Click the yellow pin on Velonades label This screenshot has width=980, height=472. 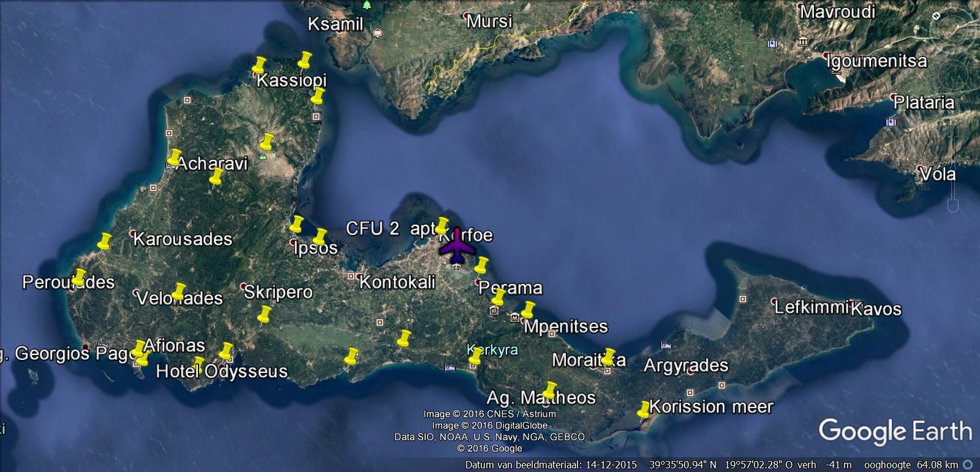(178, 291)
